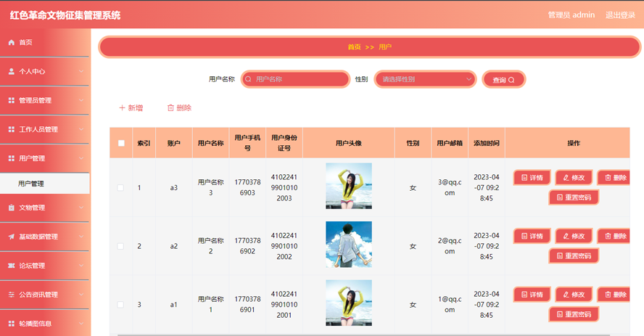Open 首页 in the sidebar
Viewport: 644px width, 336px height.
pos(45,42)
